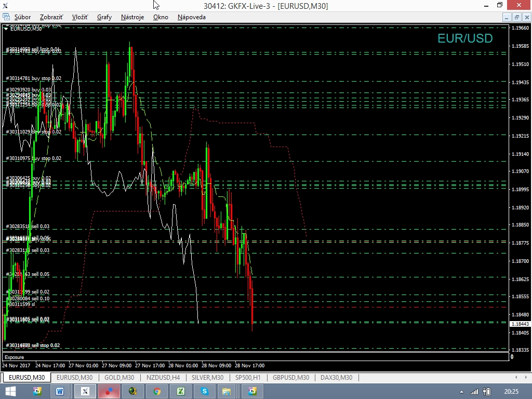Select order #30293920 buy 0.03 label
This screenshot has height=399, width=532.
pos(29,90)
